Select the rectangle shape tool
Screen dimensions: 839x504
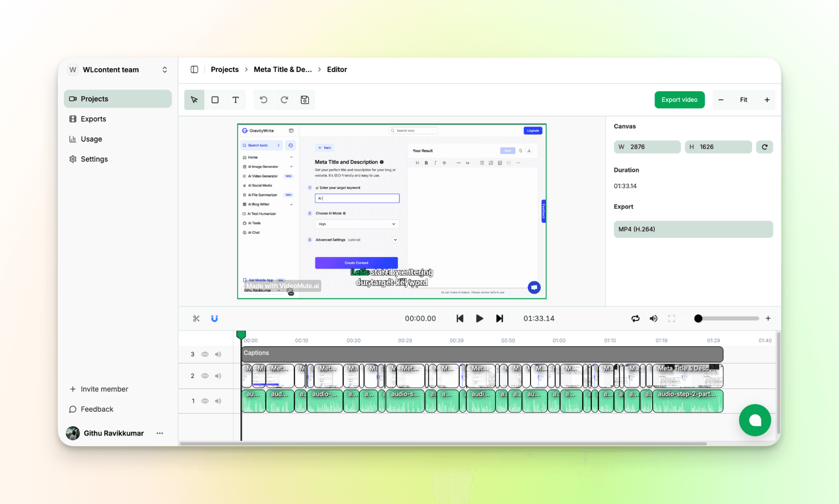[x=215, y=100]
